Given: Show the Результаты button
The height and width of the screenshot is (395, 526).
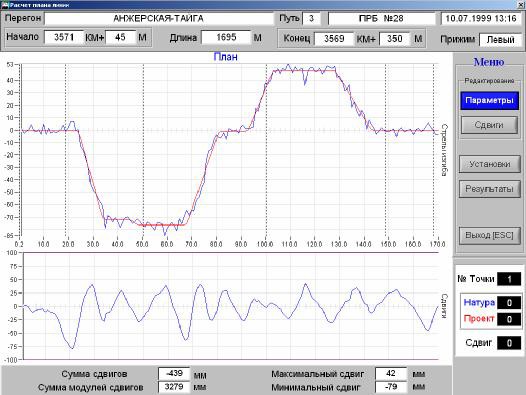Looking at the screenshot, I should (x=489, y=189).
